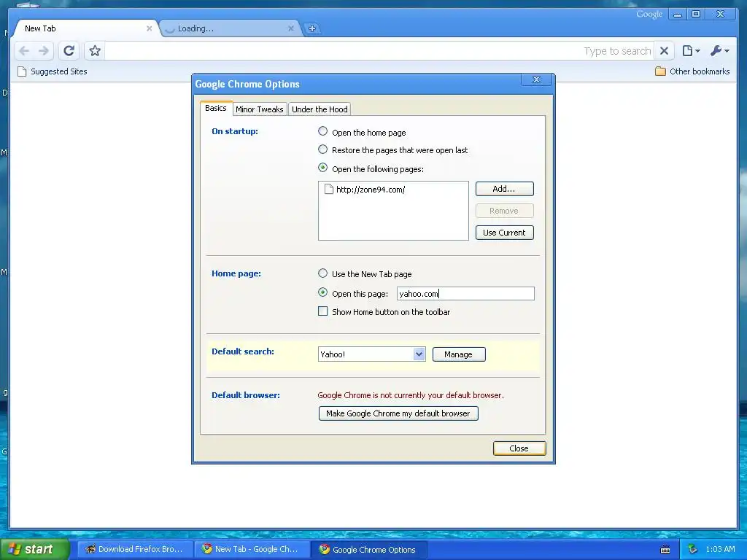This screenshot has height=560, width=747.
Task: Click the Remove button
Action: coord(505,211)
